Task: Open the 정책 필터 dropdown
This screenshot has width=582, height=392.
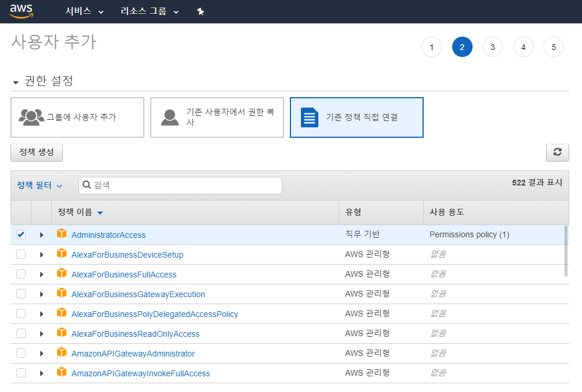Action: click(40, 185)
